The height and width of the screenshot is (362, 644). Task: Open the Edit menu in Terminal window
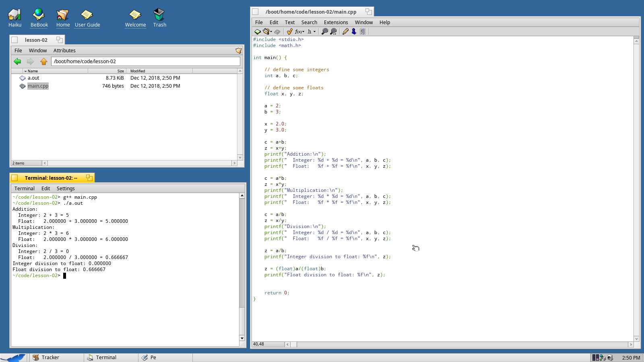tap(45, 189)
